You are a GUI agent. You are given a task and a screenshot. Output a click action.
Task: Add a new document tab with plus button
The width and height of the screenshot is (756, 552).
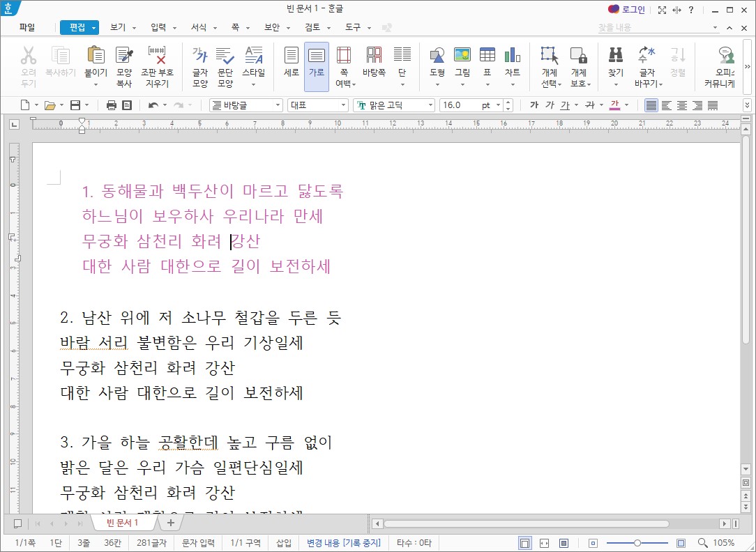(170, 523)
